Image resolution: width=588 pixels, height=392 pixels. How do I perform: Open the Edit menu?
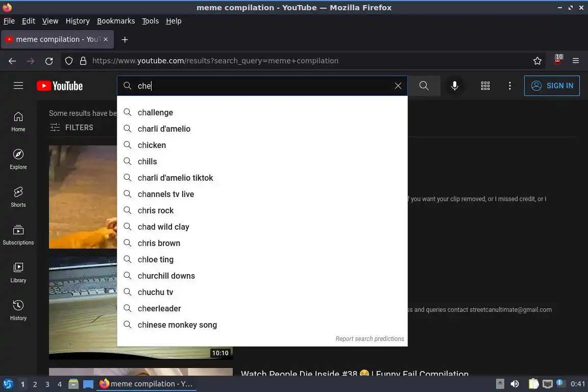click(x=29, y=21)
